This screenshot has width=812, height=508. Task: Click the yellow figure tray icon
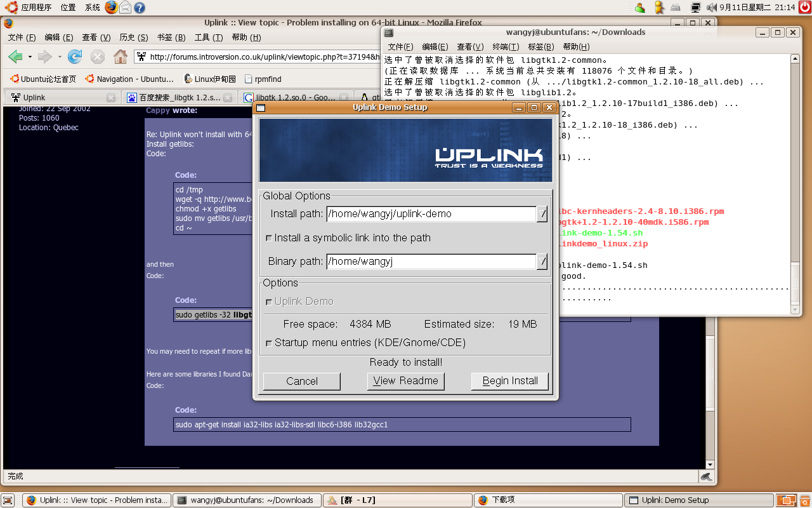(x=659, y=8)
